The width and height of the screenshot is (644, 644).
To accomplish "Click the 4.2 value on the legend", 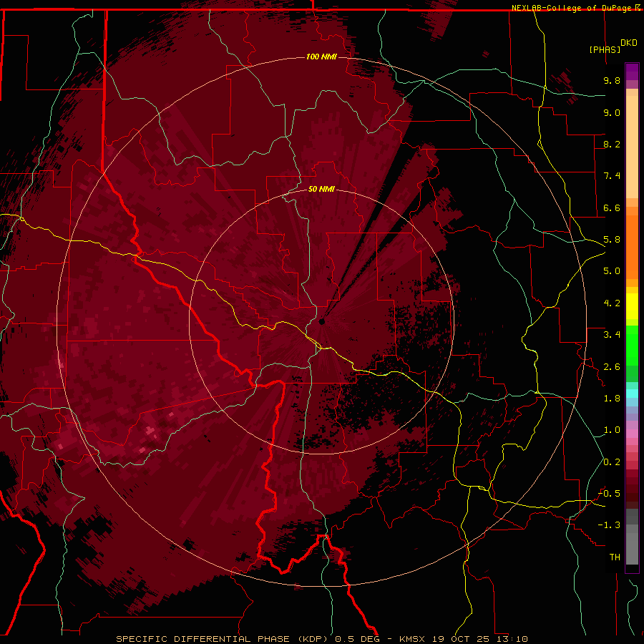I will click(x=612, y=303).
